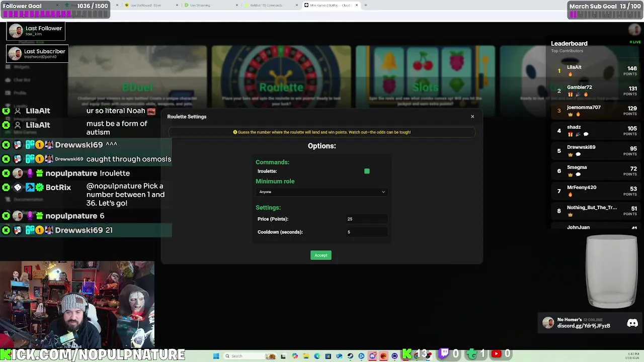This screenshot has width=644, height=362.
Task: Click the Last Follower widget
Action: click(x=36, y=31)
